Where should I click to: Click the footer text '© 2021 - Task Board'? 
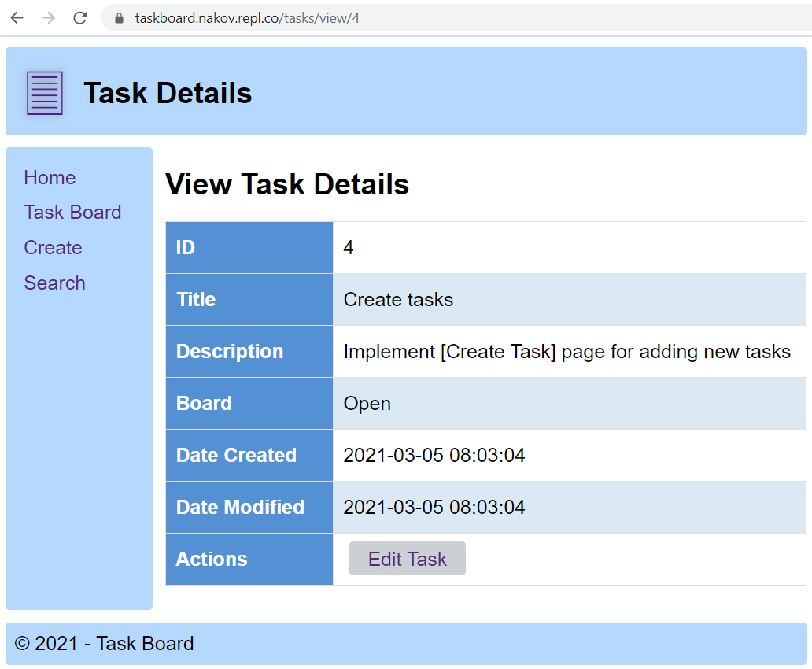107,643
